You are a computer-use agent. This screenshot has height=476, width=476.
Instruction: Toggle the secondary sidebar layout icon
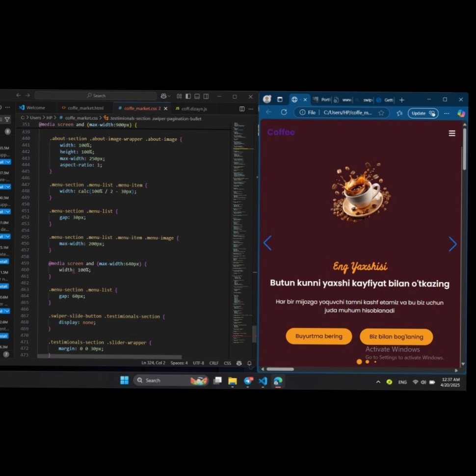(206, 96)
